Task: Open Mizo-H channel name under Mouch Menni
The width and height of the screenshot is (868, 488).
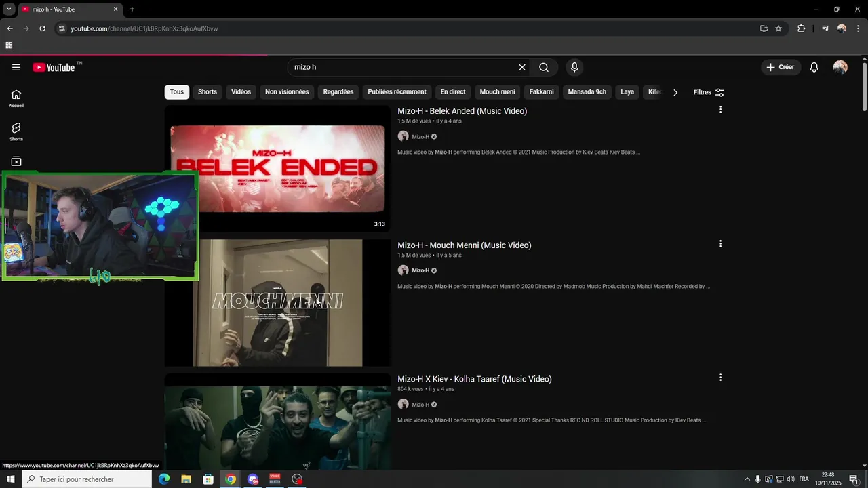Action: pos(420,271)
